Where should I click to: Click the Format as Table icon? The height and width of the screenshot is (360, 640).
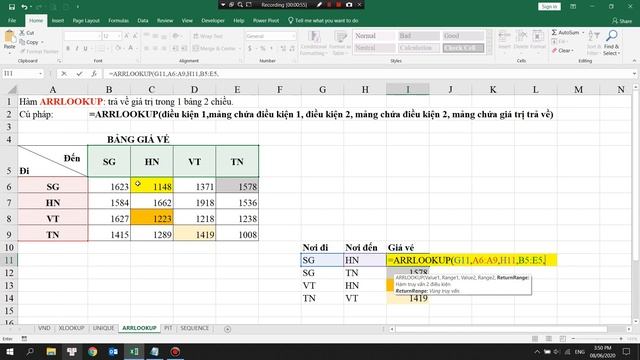[340, 37]
